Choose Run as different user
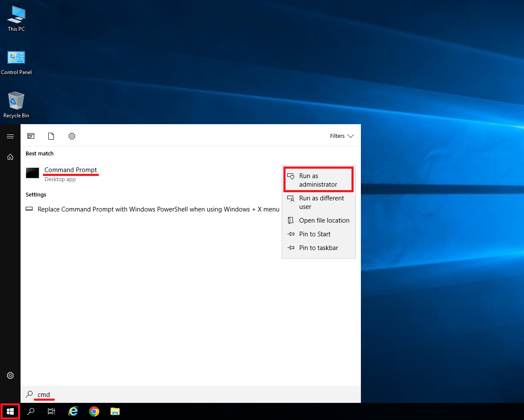Viewport: 524px width, 420px height. click(319, 203)
